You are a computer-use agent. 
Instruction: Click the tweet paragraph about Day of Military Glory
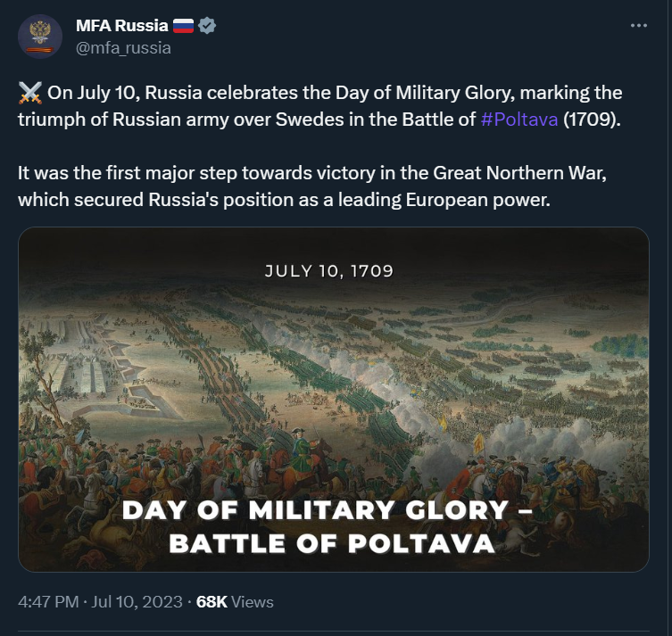click(x=319, y=106)
